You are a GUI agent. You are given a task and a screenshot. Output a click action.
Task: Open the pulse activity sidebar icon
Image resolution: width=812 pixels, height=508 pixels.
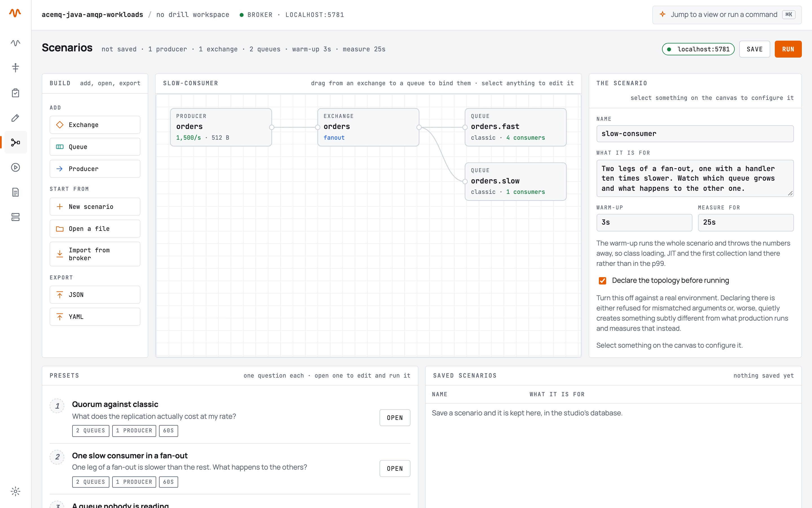tap(16, 43)
